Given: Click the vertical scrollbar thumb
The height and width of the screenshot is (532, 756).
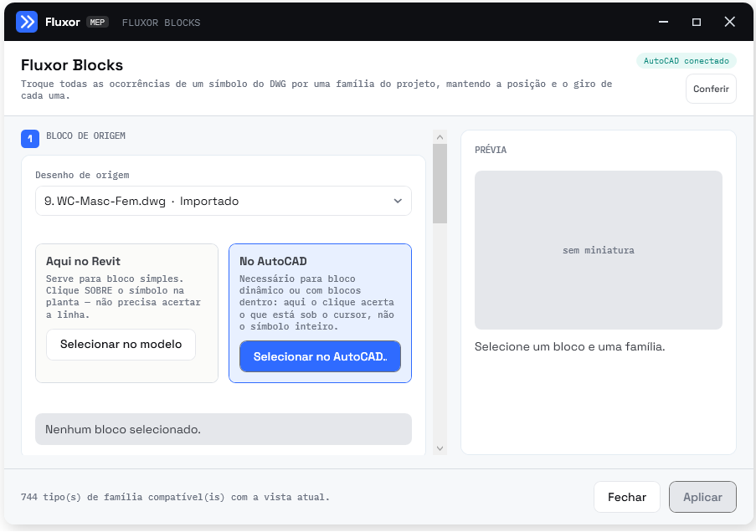Looking at the screenshot, I should (x=440, y=183).
